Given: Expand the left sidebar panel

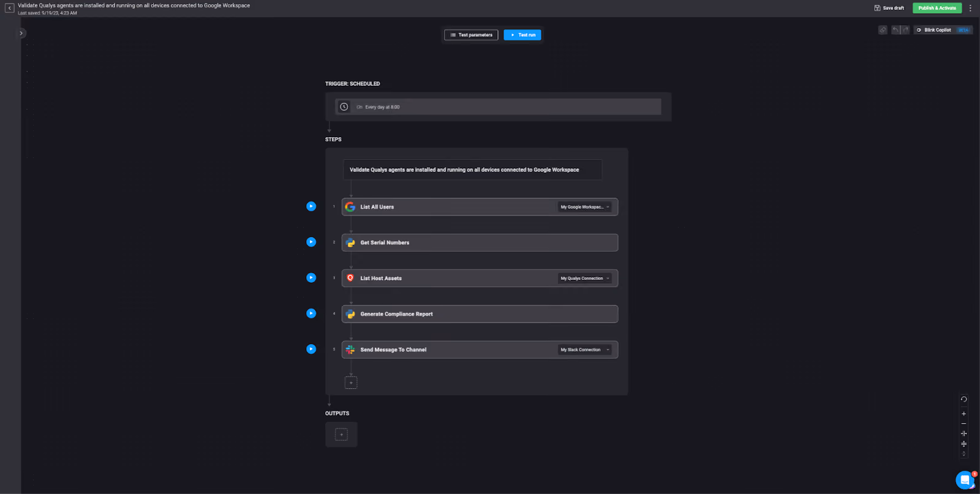Looking at the screenshot, I should coord(21,33).
